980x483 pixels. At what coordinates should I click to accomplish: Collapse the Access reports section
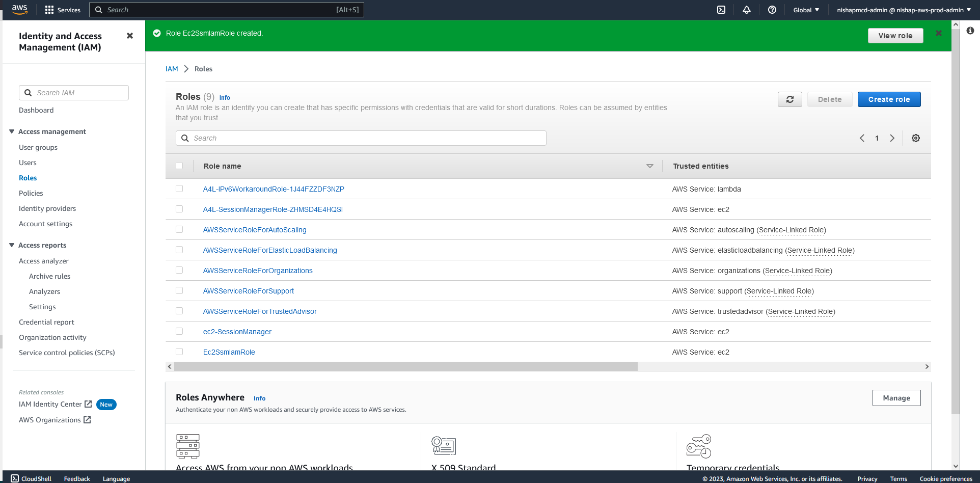(x=12, y=245)
